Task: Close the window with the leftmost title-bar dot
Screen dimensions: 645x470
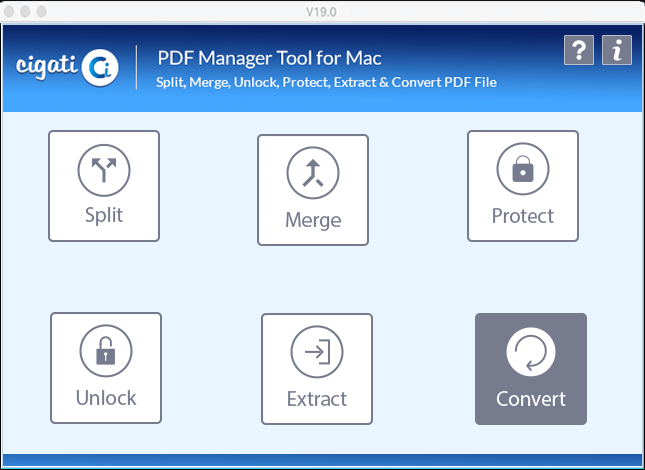Action: [9, 12]
